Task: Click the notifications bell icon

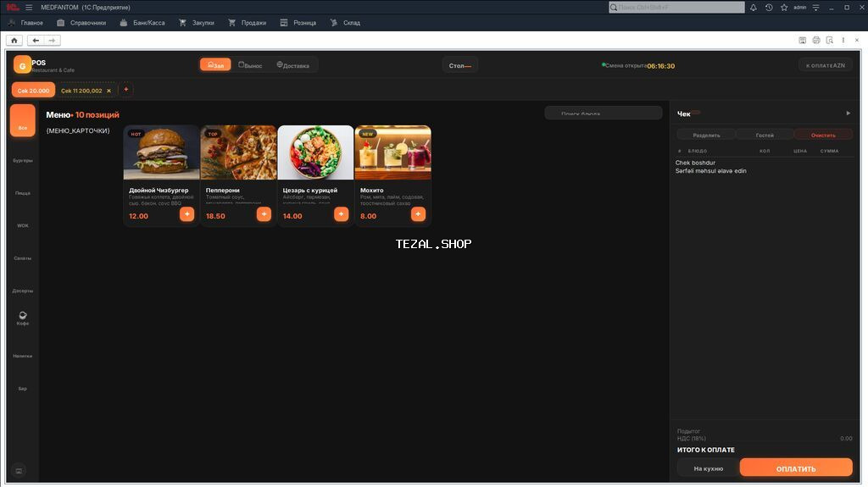Action: (x=754, y=7)
